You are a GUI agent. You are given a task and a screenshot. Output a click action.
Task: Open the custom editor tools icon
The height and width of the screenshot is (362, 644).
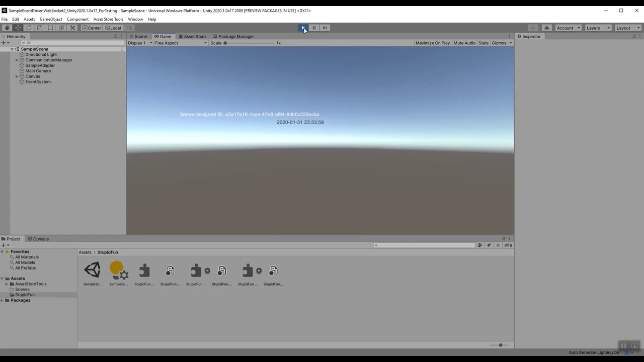tap(72, 28)
